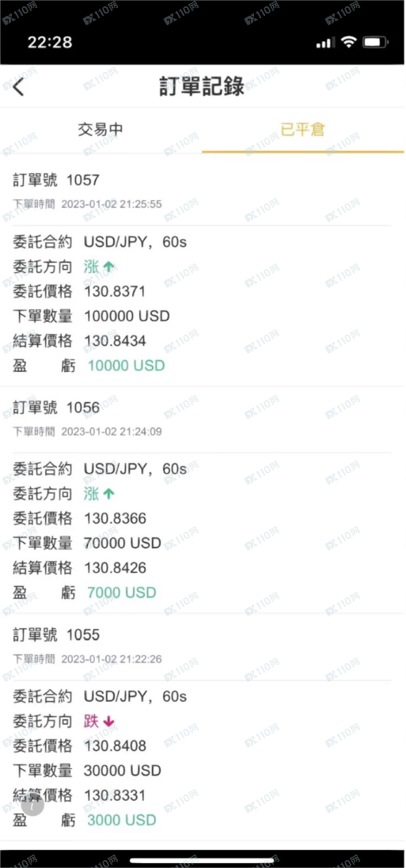Tap the green up arrow in order 1057
406x868 pixels.
tap(108, 267)
